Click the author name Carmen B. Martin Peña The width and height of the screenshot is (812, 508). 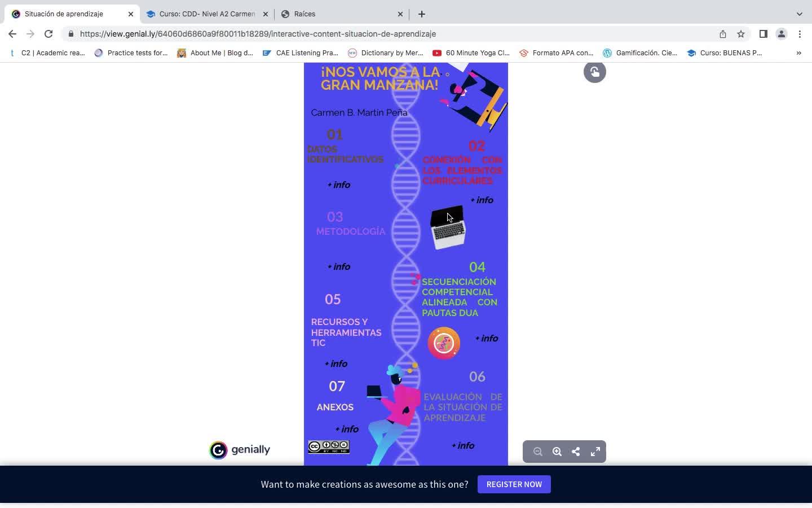click(x=359, y=113)
